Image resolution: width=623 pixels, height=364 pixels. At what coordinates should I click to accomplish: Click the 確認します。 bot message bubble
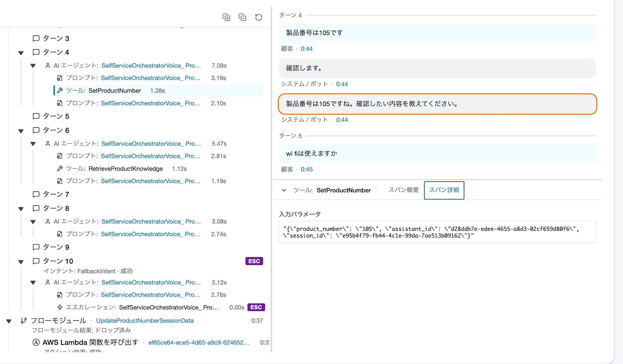(437, 68)
